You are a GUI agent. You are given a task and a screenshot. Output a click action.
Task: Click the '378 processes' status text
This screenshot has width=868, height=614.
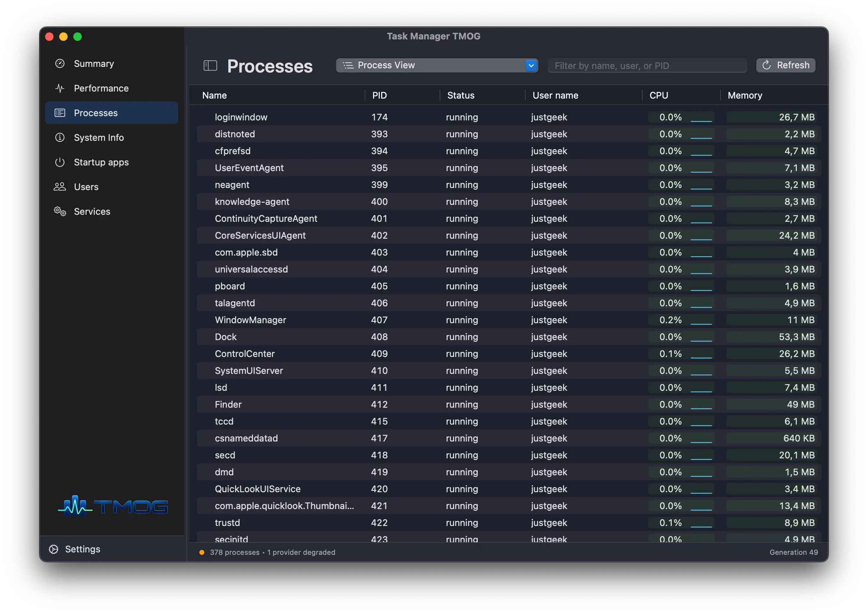click(235, 552)
